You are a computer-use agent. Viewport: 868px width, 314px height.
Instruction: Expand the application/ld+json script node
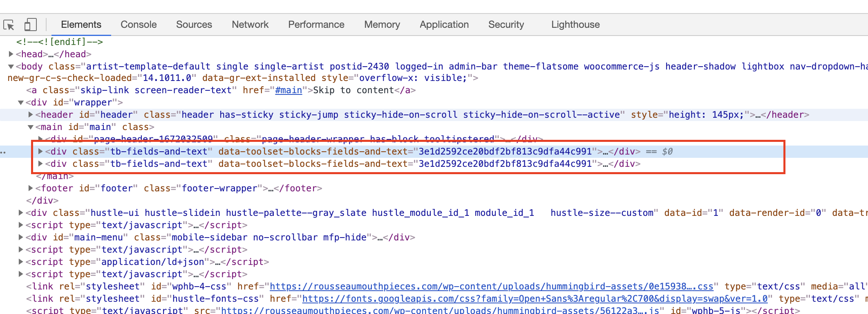coord(20,262)
